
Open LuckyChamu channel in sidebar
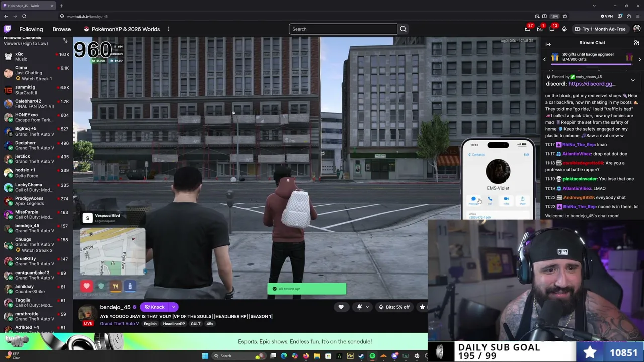pos(36,187)
